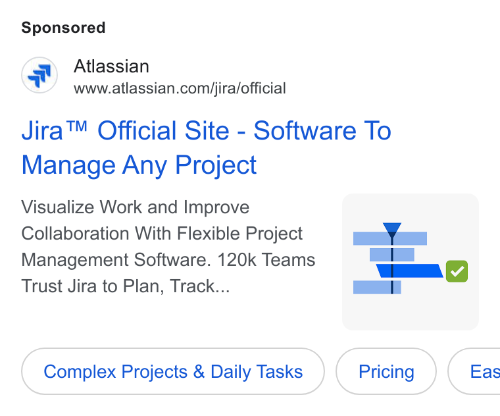Click the Atlassian Jira logo icon
The image size is (500, 416).
39,75
